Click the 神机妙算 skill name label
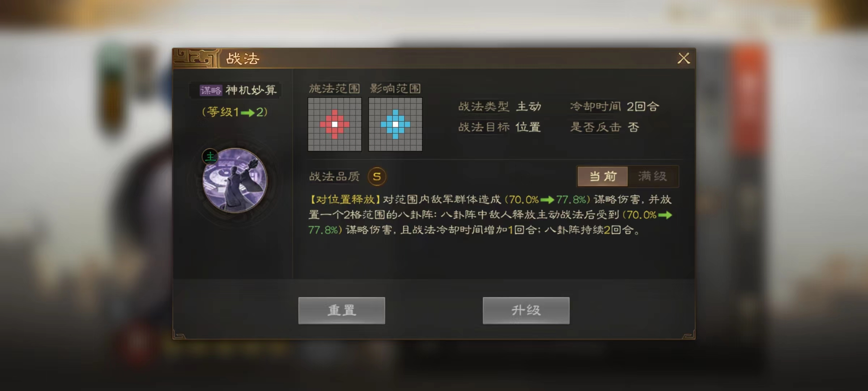Viewport: 868px width, 391px height. [251, 90]
